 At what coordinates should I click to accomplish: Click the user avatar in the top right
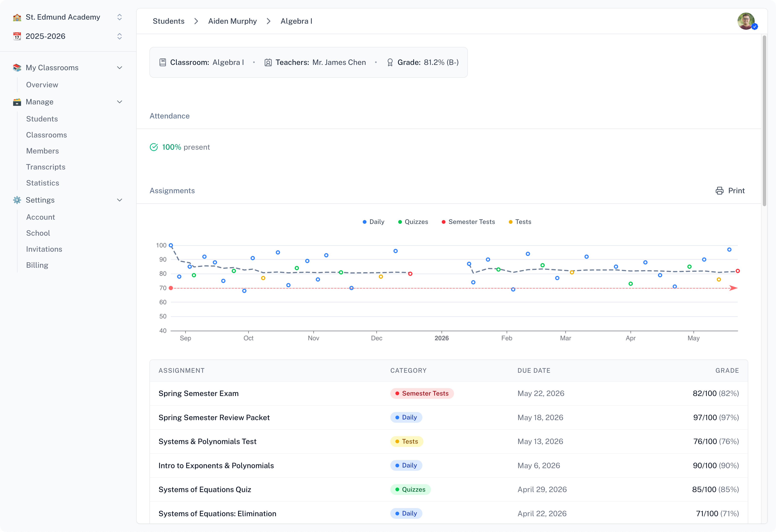747,21
